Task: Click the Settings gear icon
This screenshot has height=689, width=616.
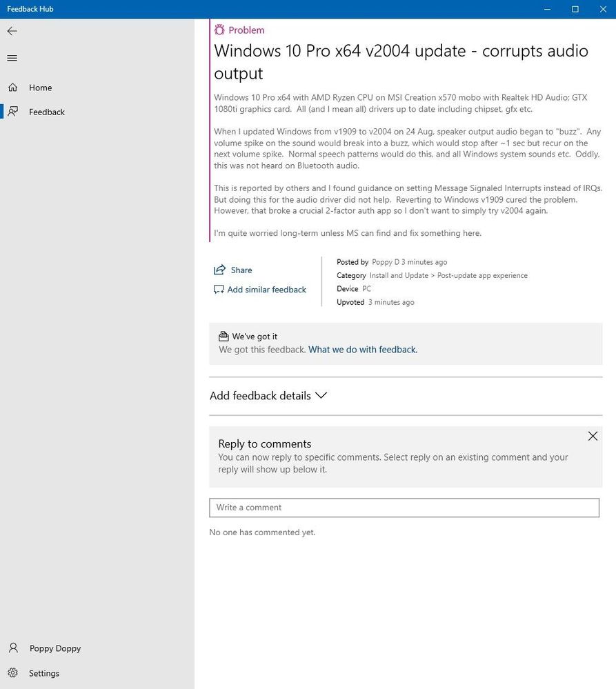Action: pos(12,672)
